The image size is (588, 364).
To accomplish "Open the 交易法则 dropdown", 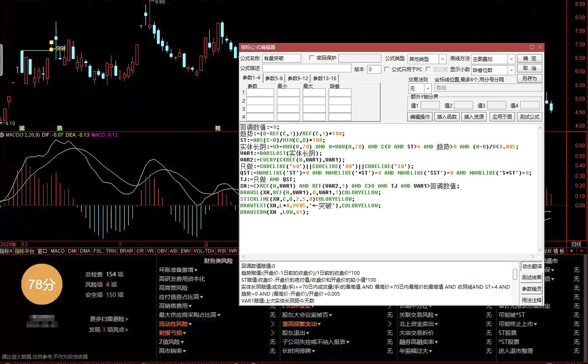I will [428, 89].
